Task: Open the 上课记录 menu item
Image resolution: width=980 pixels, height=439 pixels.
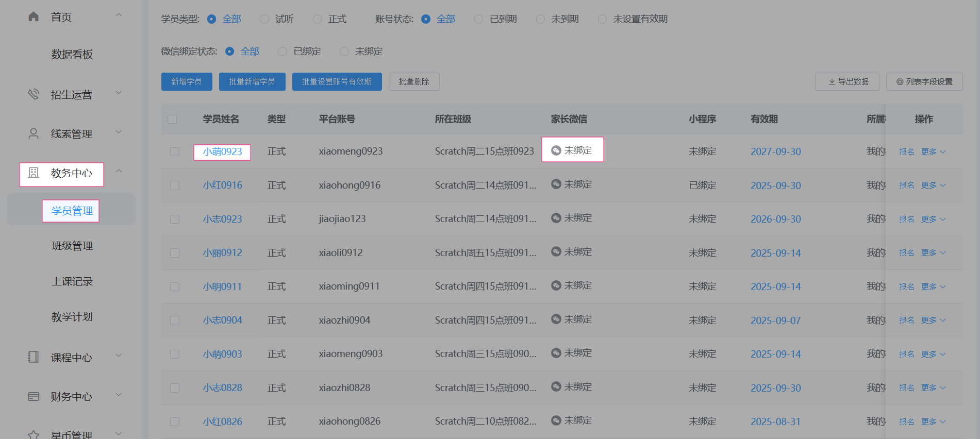Action: tap(72, 281)
